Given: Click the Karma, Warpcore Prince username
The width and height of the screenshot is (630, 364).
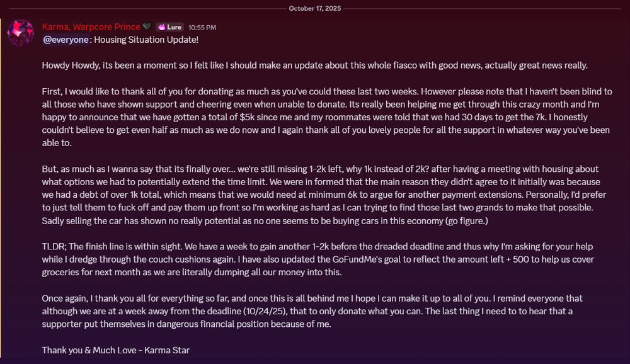Looking at the screenshot, I should pos(91,26).
